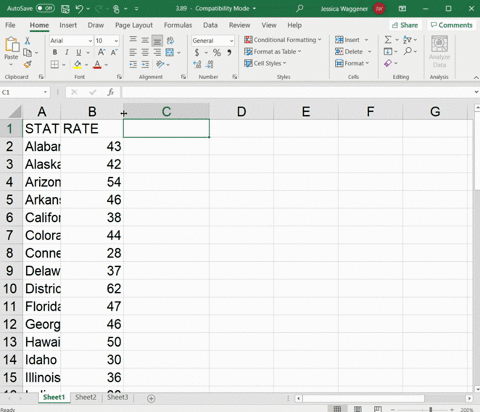Screen dimensions: 480x412
Task: Open the Data tab
Action: 210,25
